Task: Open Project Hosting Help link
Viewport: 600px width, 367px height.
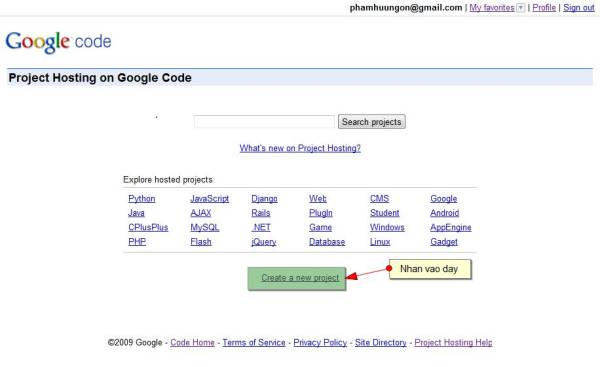Action: pos(453,343)
